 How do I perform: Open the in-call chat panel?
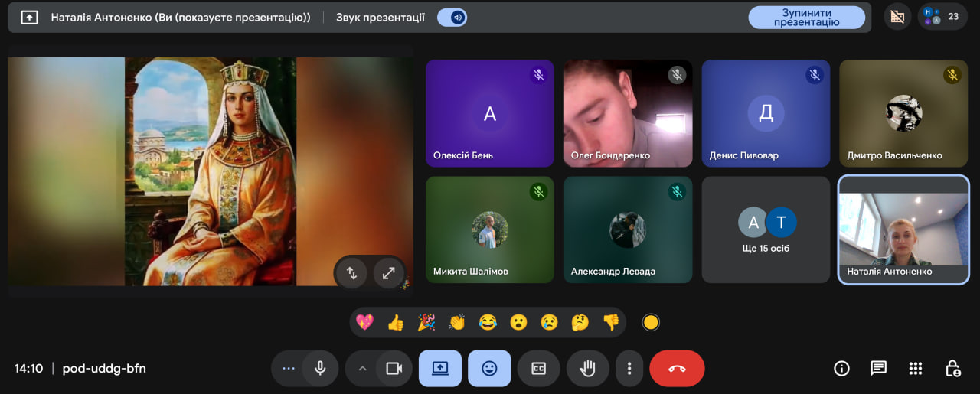tap(878, 368)
